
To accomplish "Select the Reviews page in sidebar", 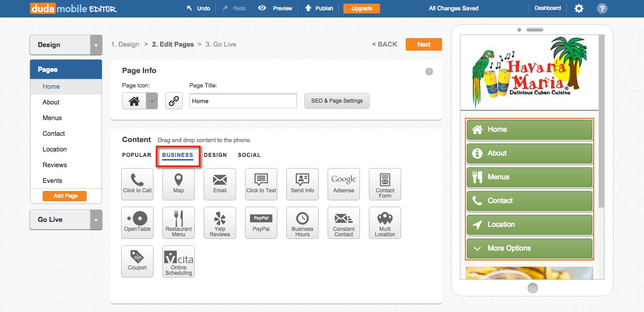I will tap(66, 165).
